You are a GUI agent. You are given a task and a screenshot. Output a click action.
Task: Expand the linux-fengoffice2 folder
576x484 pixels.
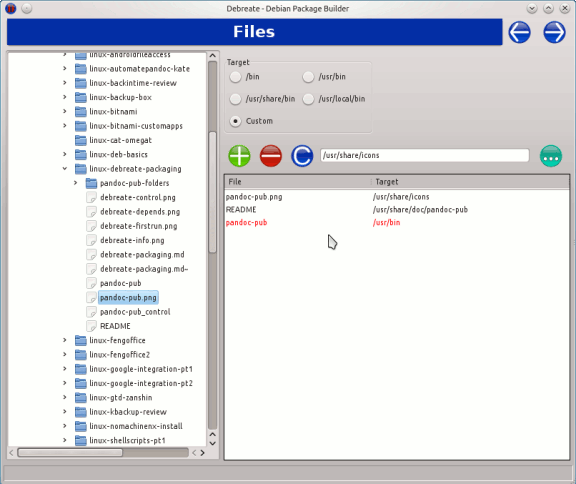click(65, 354)
